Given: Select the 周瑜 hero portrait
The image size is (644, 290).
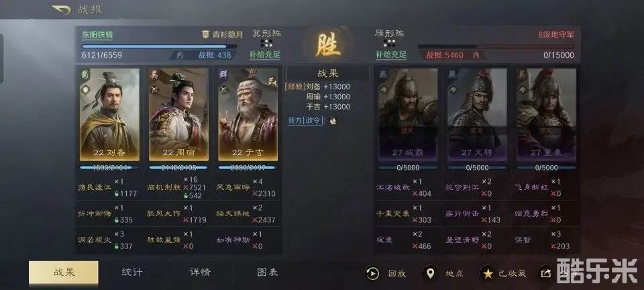Looking at the screenshot, I should [x=178, y=114].
